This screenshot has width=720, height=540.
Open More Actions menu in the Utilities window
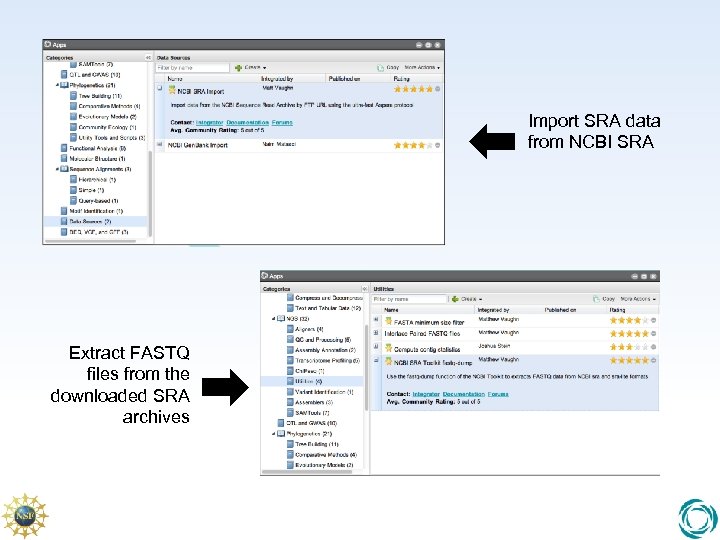(x=638, y=299)
